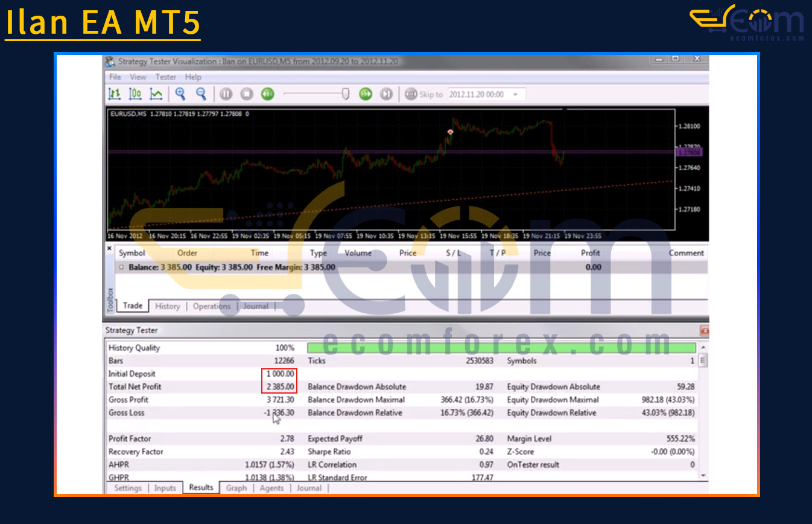
Task: Click the Expected Payoff value 26.80
Action: click(x=484, y=439)
